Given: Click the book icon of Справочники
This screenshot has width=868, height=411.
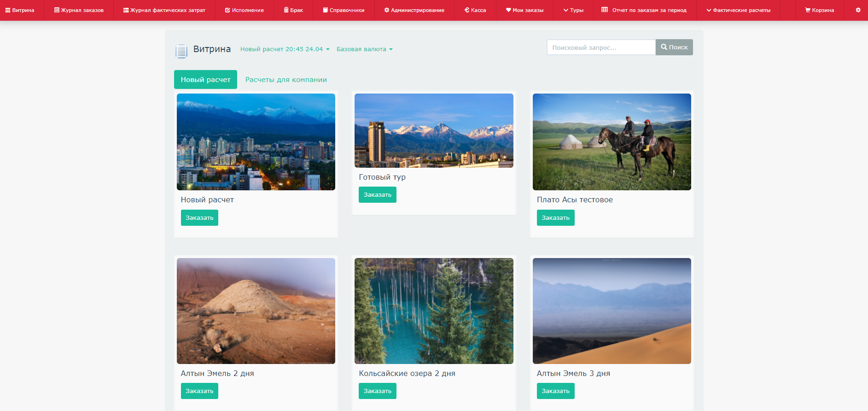Looking at the screenshot, I should [326, 10].
